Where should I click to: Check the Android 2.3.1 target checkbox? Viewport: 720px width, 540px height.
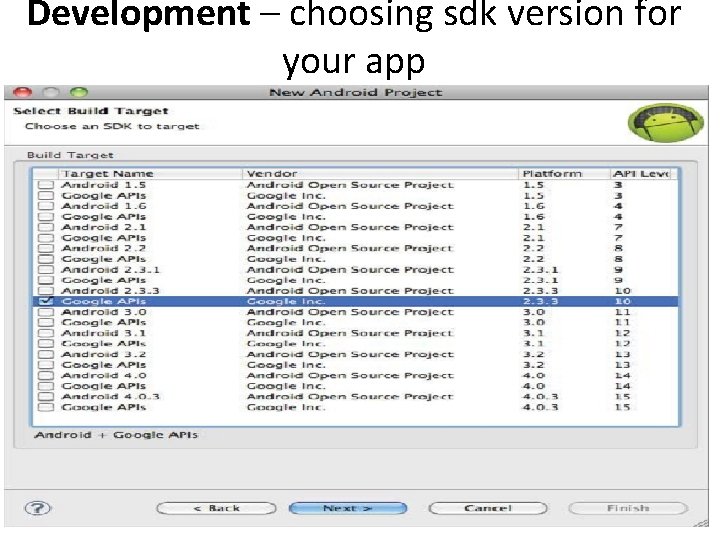pos(46,270)
